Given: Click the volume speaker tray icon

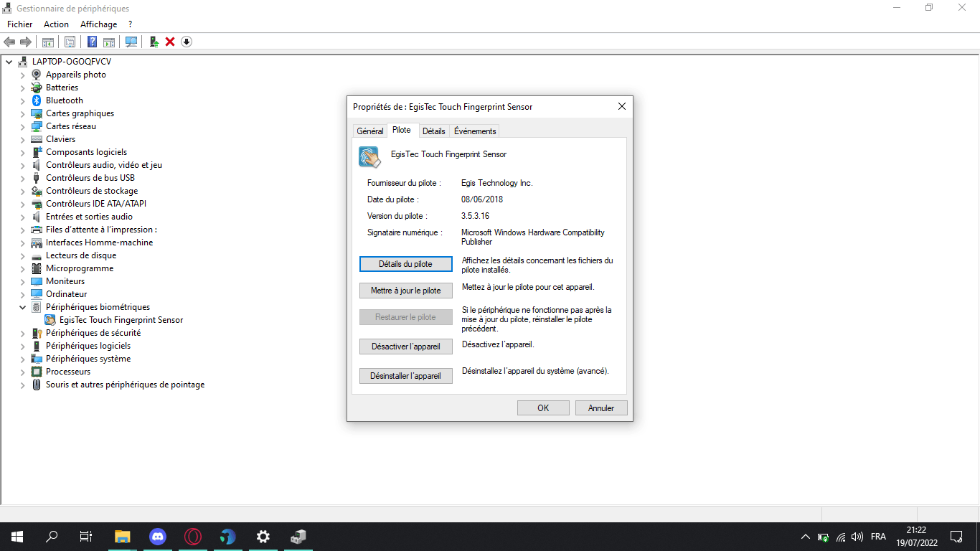Looking at the screenshot, I should click(857, 537).
